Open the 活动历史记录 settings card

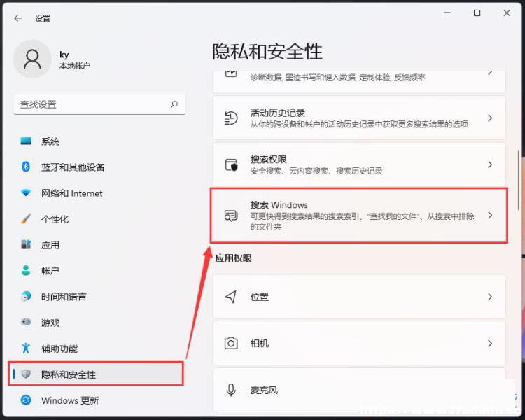(x=359, y=118)
